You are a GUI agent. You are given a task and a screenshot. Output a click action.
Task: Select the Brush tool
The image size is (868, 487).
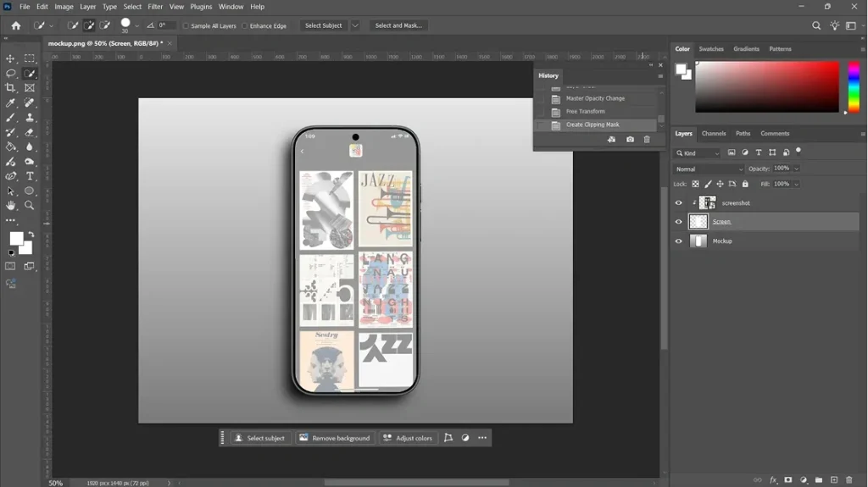tap(10, 118)
